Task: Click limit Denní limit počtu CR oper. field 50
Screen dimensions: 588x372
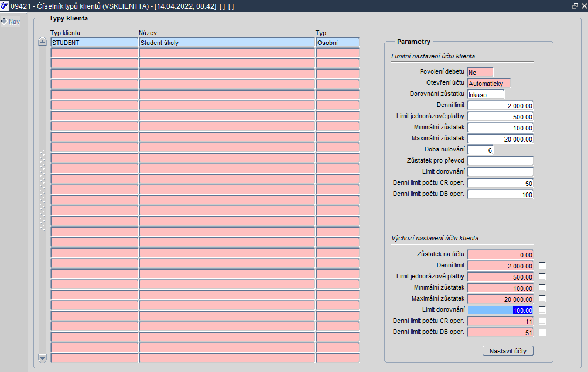Action: coord(500,183)
